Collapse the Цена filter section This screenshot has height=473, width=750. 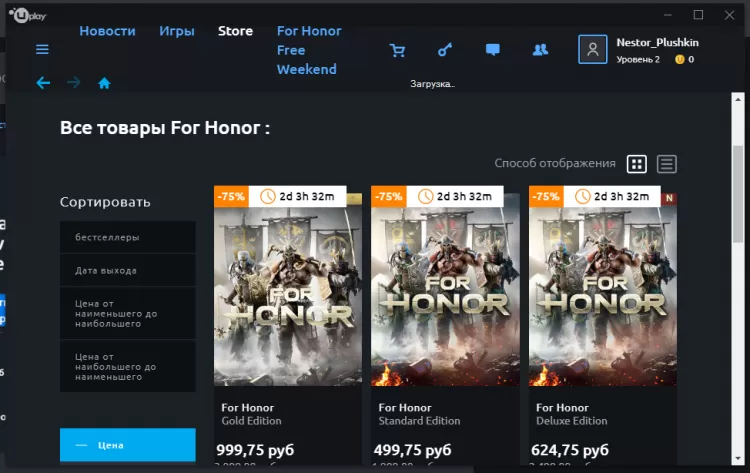(x=128, y=445)
